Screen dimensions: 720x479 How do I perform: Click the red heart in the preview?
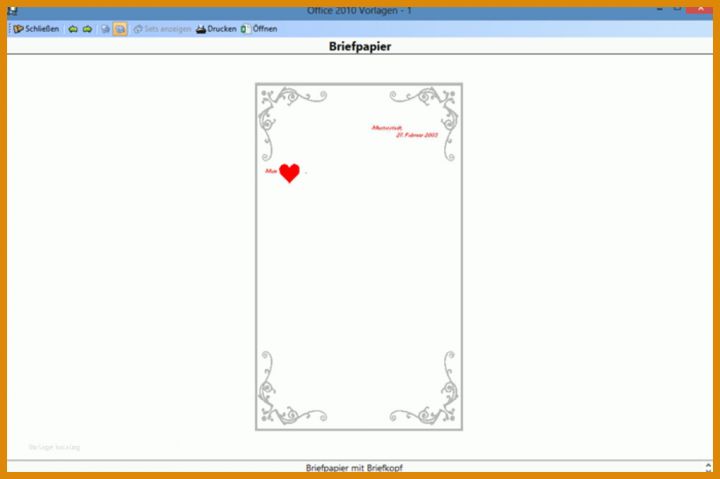coord(289,173)
